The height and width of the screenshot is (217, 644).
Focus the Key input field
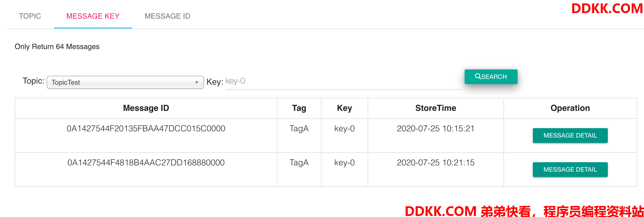(343, 82)
